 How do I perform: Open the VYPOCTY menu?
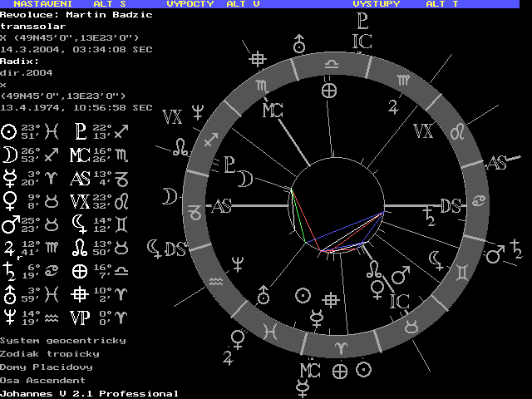point(190,4)
